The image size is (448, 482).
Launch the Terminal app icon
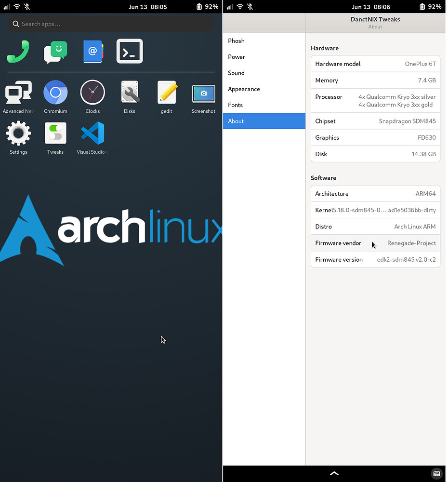(130, 51)
